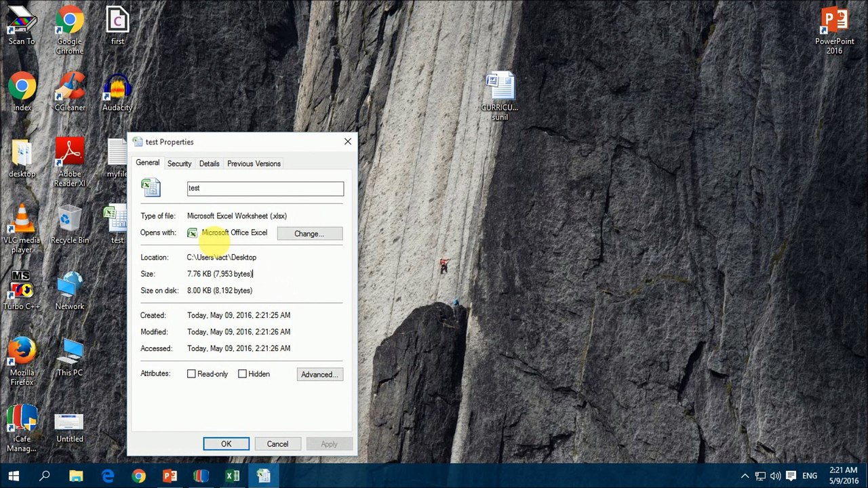Open the Advanced... attributes dialog
Screen dimensions: 868x488
(319, 374)
